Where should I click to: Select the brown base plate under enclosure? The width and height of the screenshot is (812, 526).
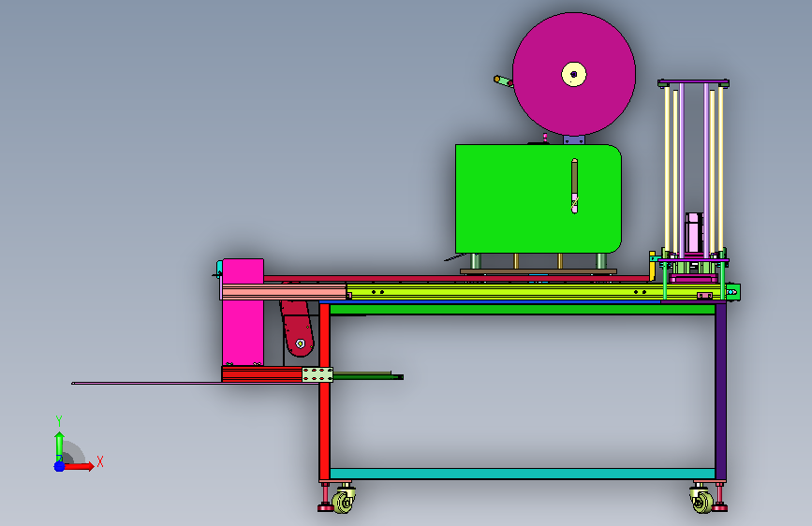click(x=538, y=271)
